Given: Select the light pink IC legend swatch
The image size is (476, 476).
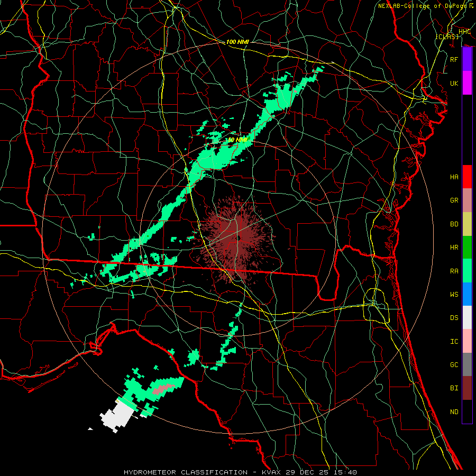Looking at the screenshot, I should (x=467, y=341).
